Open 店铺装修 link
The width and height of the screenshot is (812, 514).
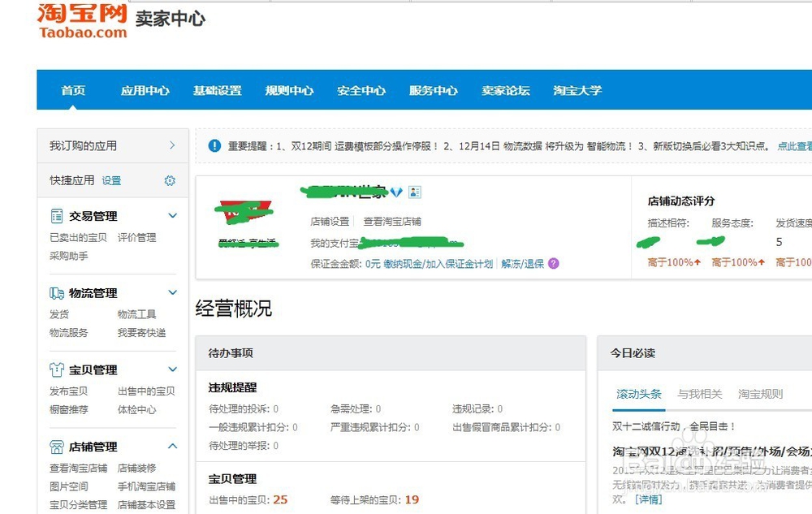click(136, 468)
